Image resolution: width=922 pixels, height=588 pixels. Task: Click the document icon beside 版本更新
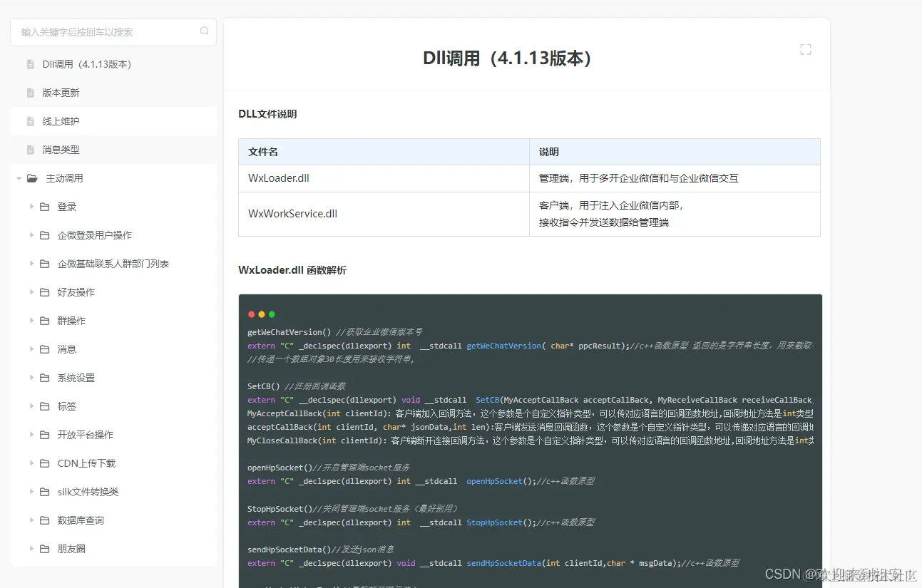point(29,92)
